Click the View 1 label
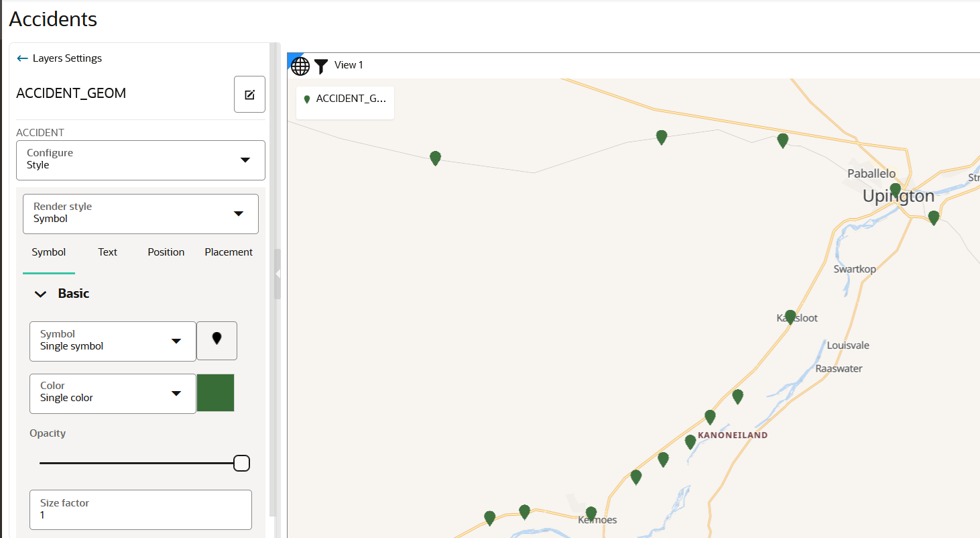 coord(349,65)
